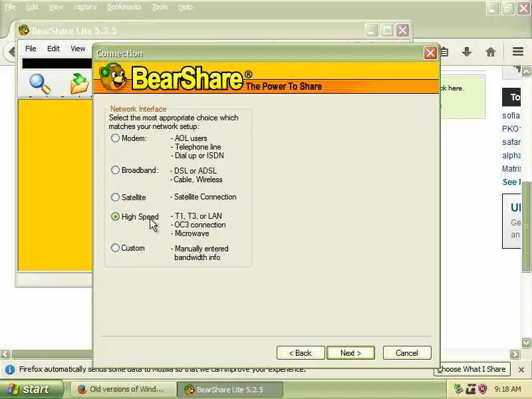The height and width of the screenshot is (399, 532).
Task: Select the Custom bandwidth option
Action: coord(115,248)
